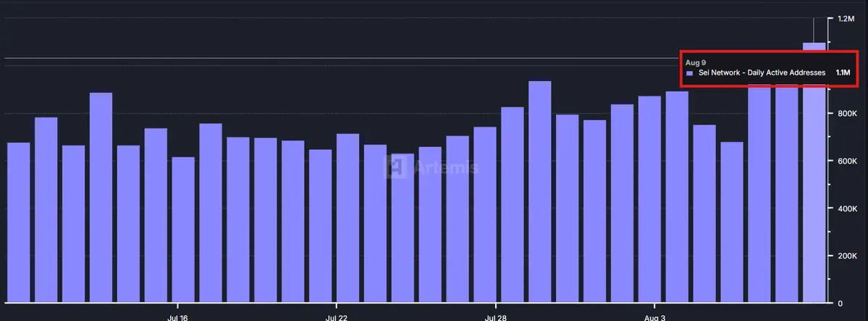Click the '400K' y-axis label
The height and width of the screenshot is (321, 868).
pos(848,209)
